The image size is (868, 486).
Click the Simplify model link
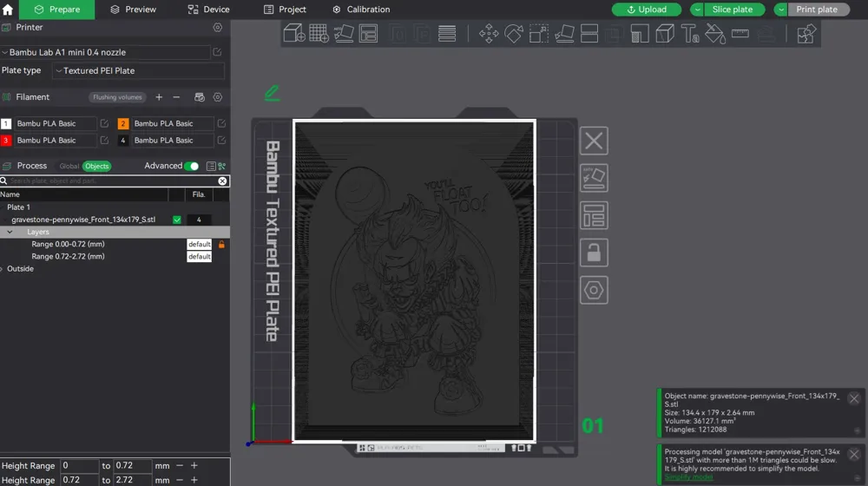[688, 477]
